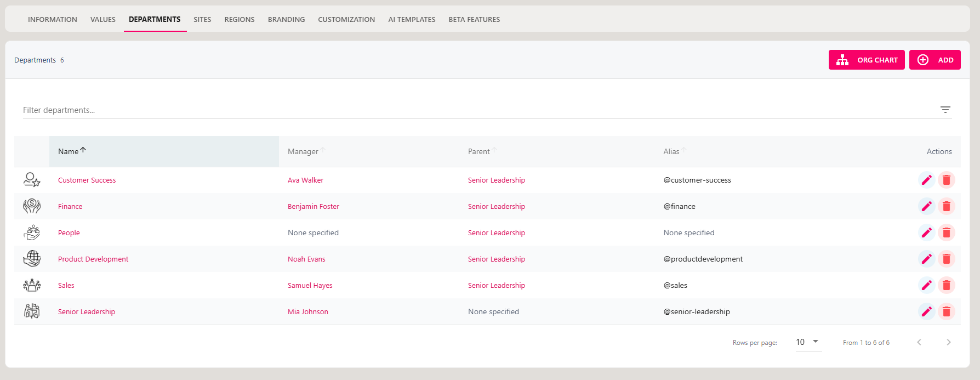Edit the Product Development department

click(926, 259)
